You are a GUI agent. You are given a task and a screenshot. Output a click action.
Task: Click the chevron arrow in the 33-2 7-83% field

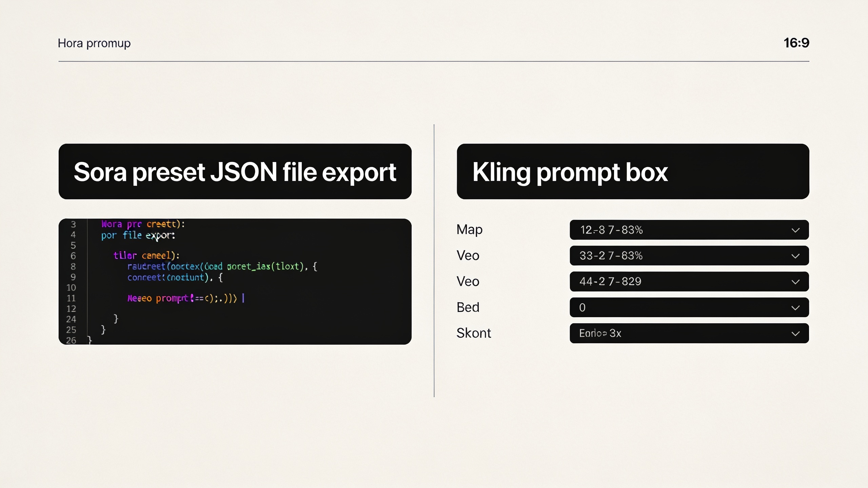(795, 256)
